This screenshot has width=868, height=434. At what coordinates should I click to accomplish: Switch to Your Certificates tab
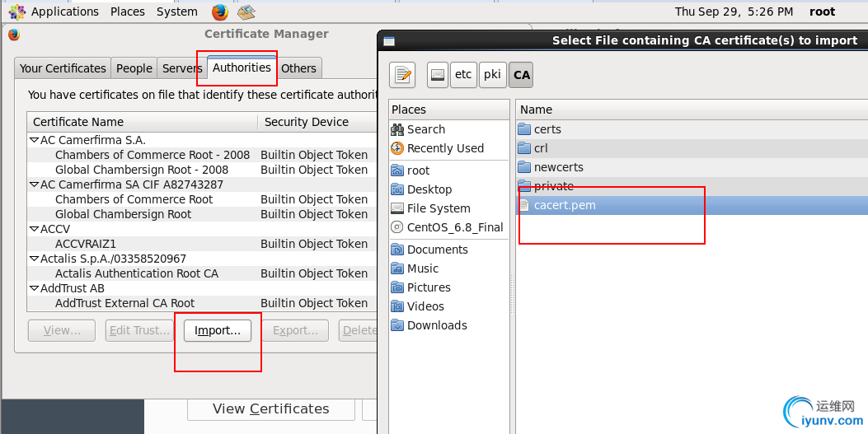click(x=63, y=68)
